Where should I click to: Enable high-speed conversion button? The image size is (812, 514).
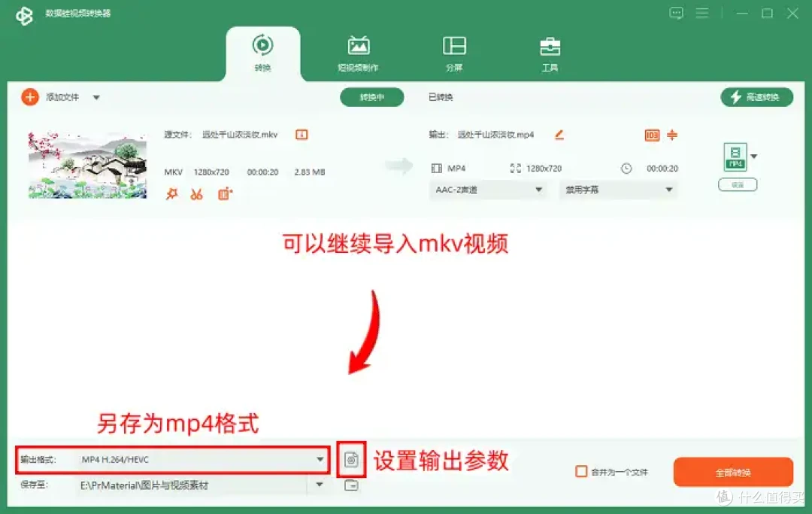[x=756, y=97]
